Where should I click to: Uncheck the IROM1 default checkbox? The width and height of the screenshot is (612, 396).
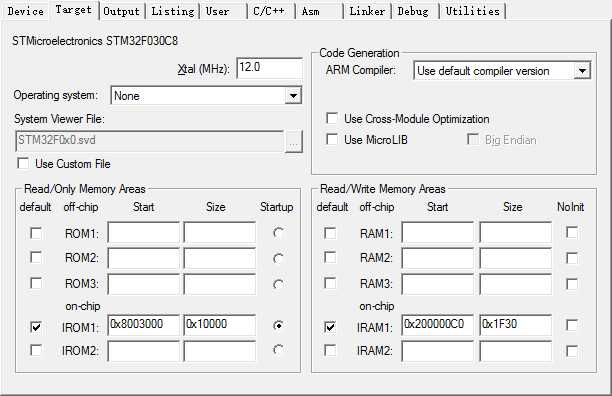36,327
